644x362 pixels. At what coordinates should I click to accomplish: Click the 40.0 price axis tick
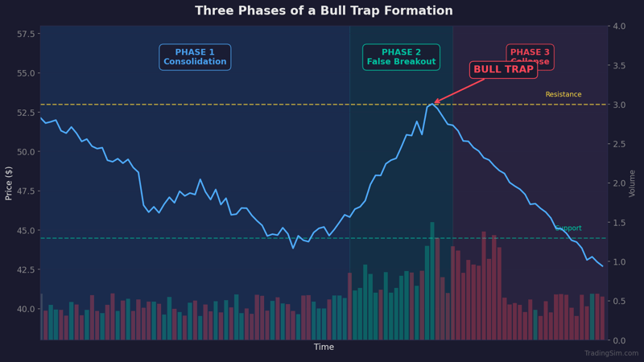[27, 309]
